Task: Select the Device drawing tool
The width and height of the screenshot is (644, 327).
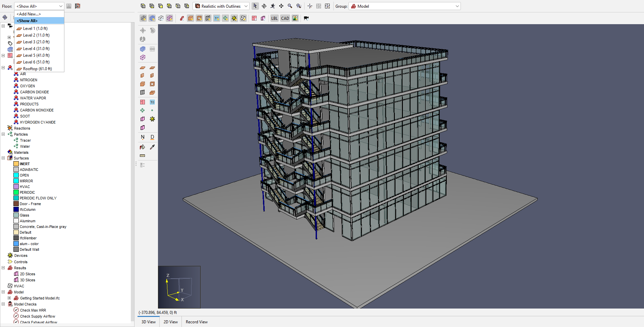Action: pyautogui.click(x=152, y=119)
